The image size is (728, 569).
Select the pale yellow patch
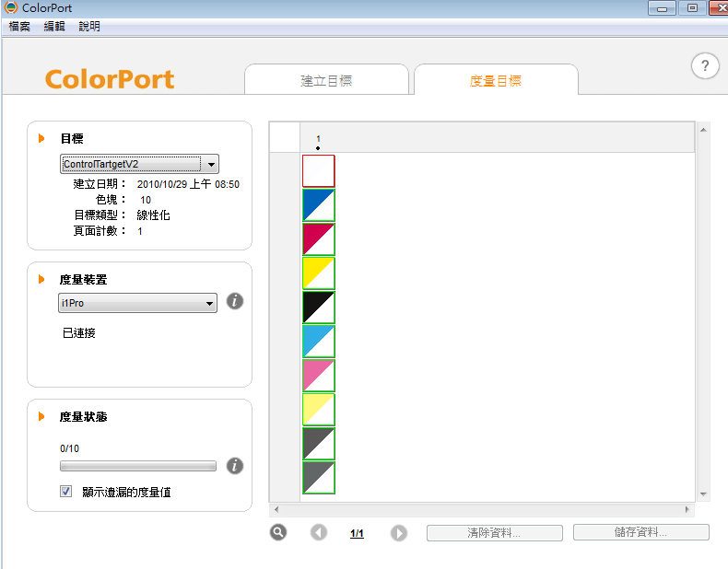[319, 410]
